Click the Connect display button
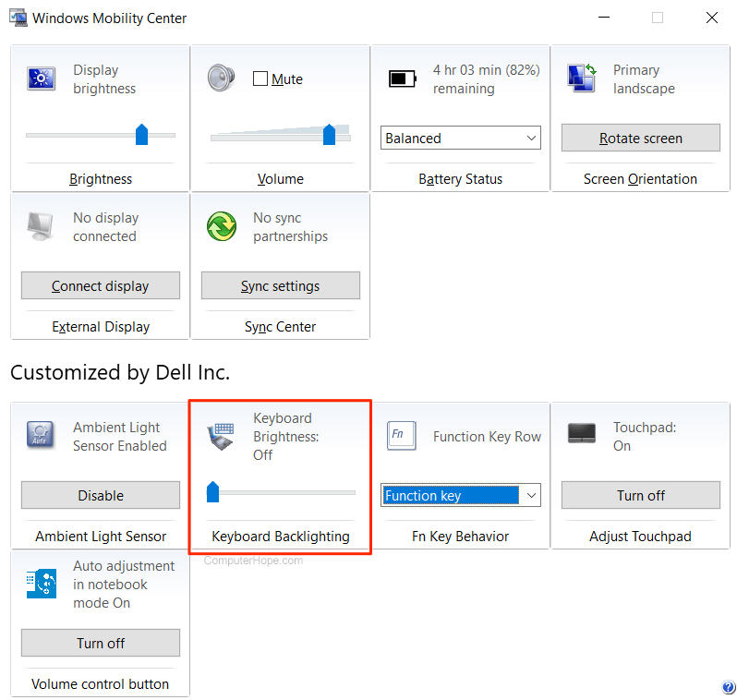737x700 pixels. point(101,286)
